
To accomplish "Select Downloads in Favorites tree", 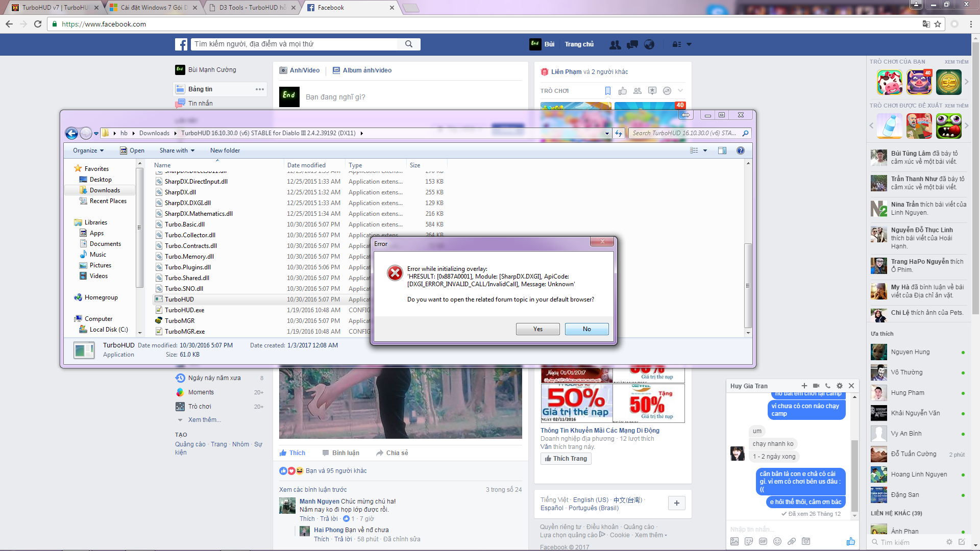I will click(x=105, y=190).
